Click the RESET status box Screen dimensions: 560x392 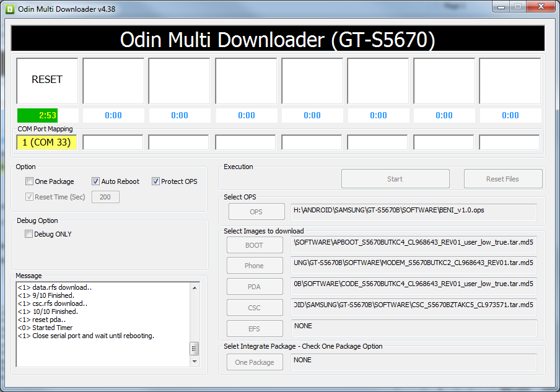47,81
